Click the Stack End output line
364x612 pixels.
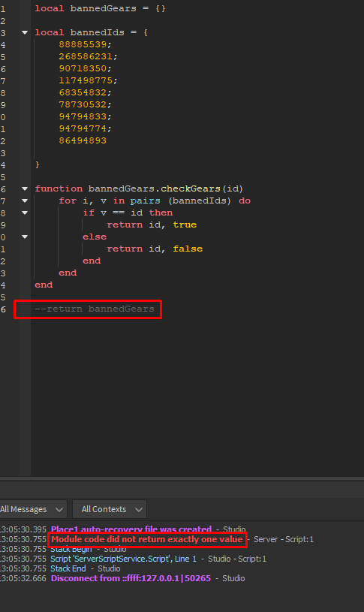[68, 568]
